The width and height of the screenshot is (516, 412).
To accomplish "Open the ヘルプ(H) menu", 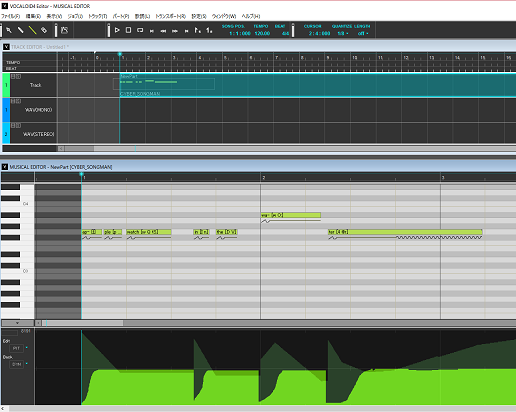I will (x=251, y=16).
